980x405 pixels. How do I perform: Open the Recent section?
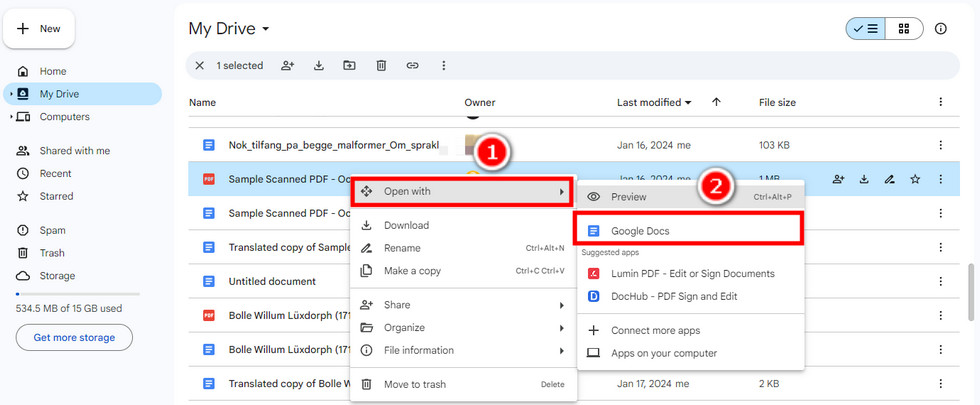point(55,173)
